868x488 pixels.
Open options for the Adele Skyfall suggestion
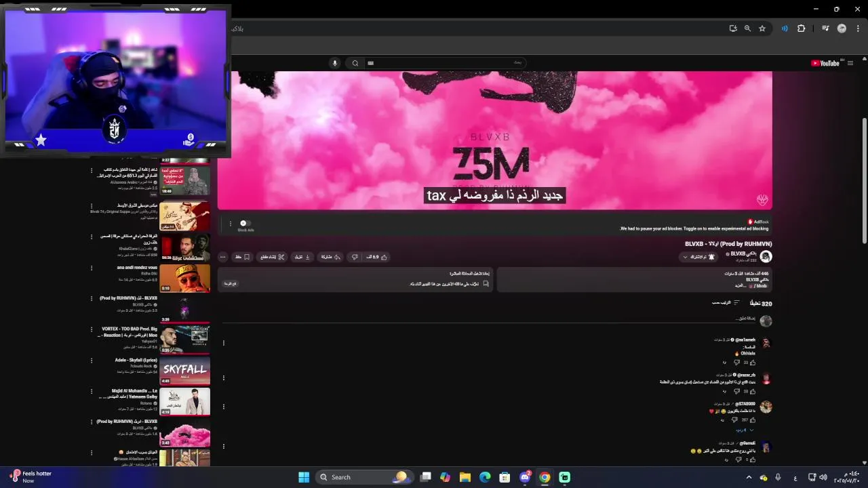coord(92,361)
